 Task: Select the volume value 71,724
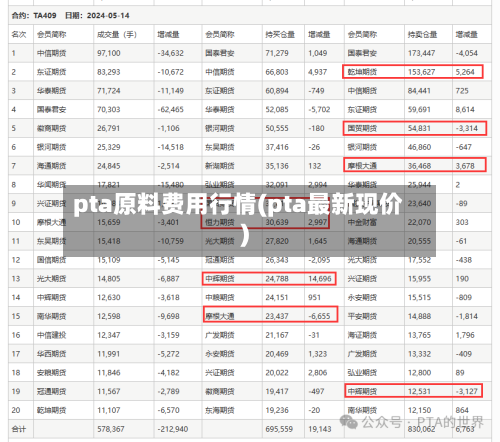(x=109, y=91)
